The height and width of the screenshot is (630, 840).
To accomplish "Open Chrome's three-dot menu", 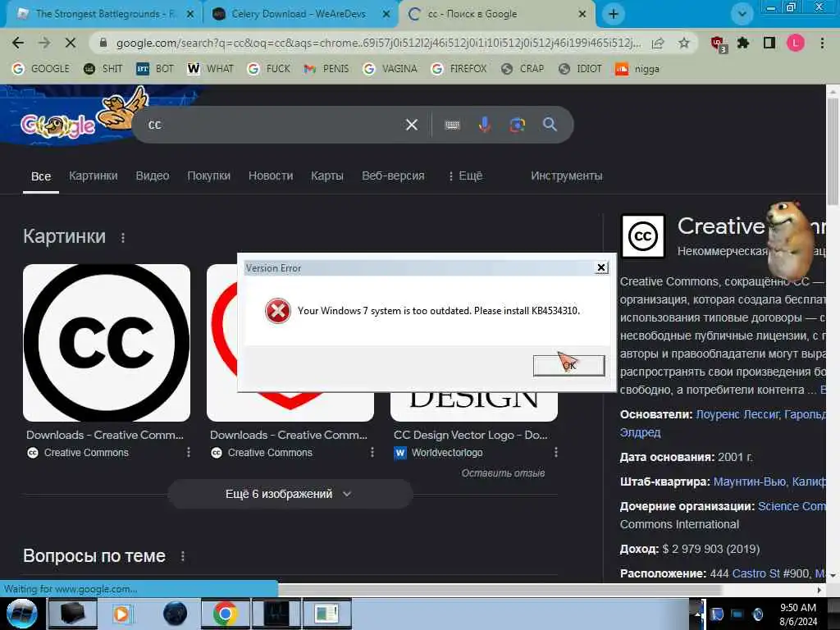I will tap(822, 43).
